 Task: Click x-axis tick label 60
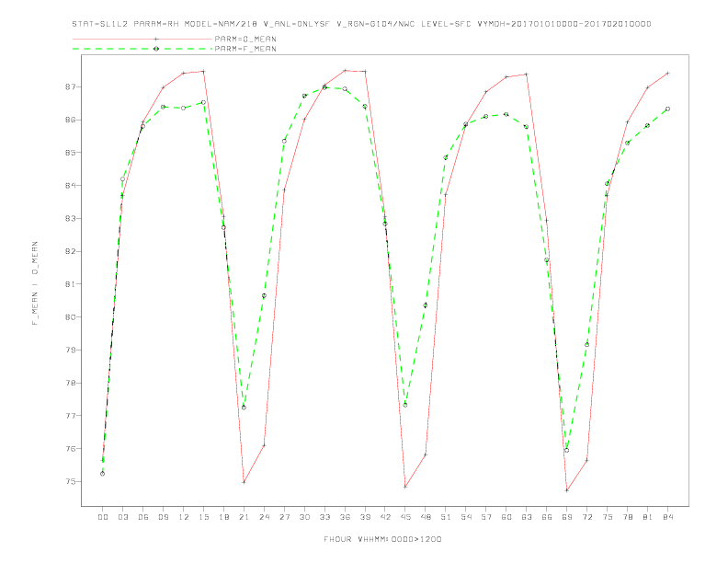pos(506,517)
